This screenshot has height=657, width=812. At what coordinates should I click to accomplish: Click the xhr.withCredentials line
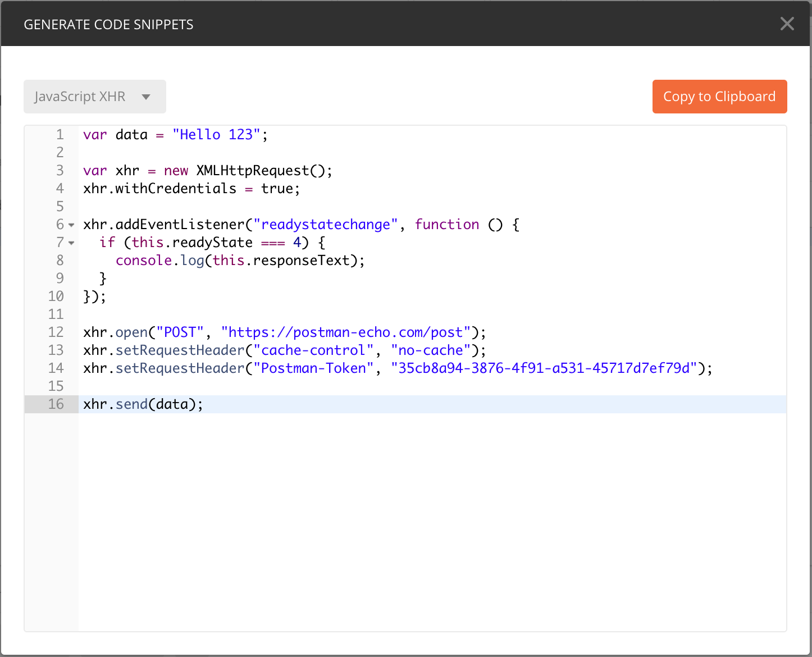tap(191, 188)
